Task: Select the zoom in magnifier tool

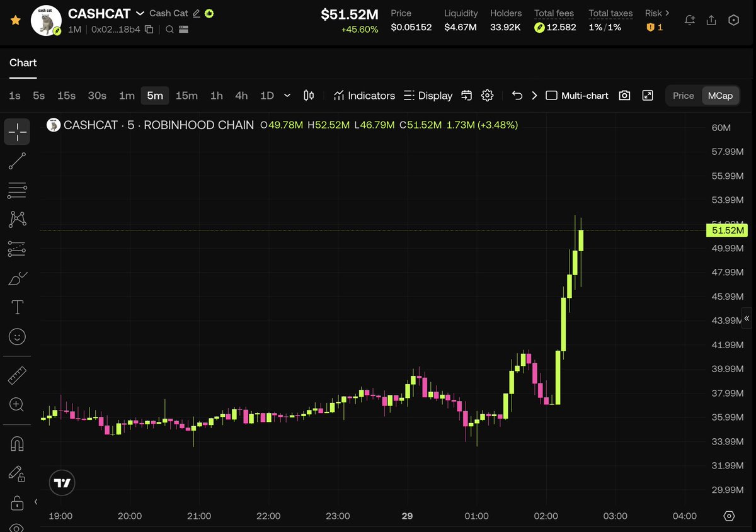Action: point(17,405)
